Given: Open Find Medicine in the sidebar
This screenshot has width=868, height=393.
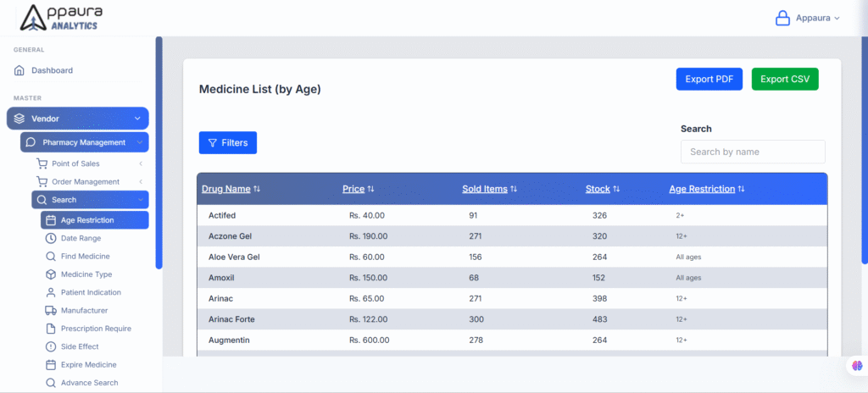Looking at the screenshot, I should point(85,256).
